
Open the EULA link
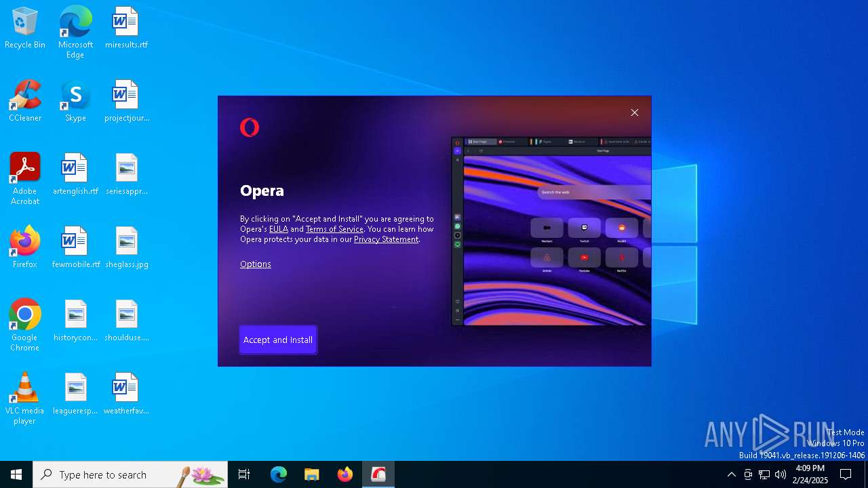pos(279,229)
